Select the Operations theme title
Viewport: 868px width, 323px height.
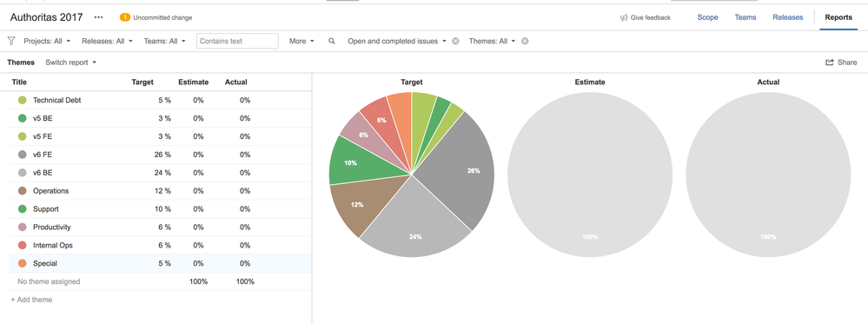point(51,191)
